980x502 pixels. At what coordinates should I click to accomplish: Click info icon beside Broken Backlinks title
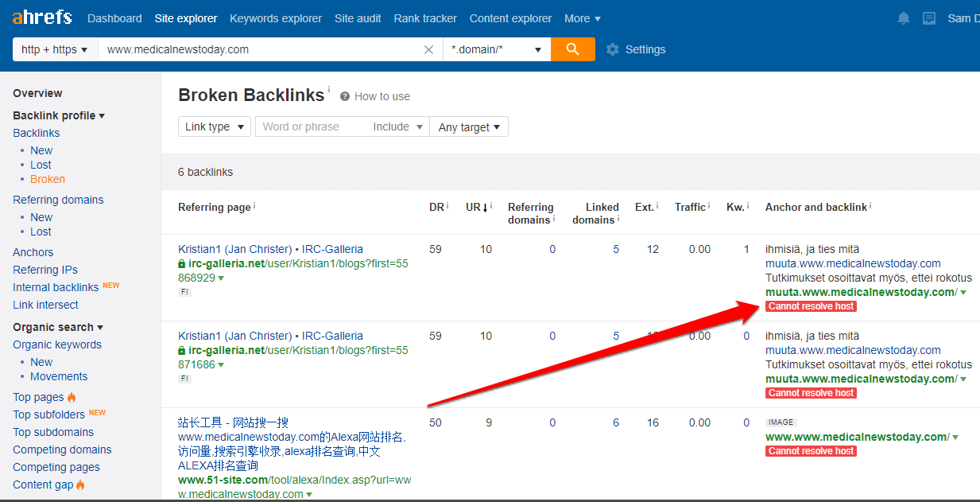329,89
